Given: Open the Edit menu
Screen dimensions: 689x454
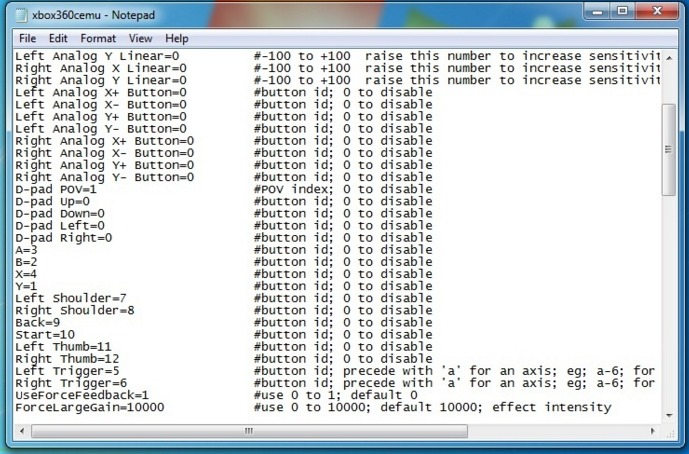Looking at the screenshot, I should pyautogui.click(x=58, y=39).
